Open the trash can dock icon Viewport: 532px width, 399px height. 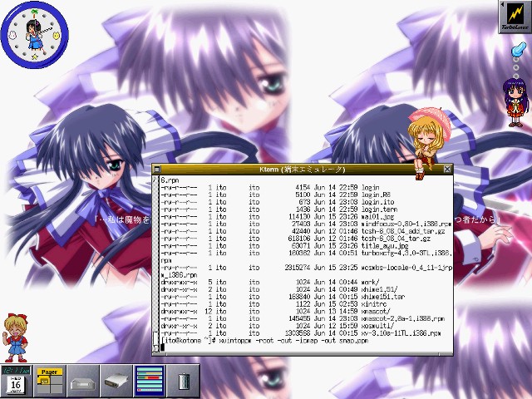[x=183, y=382]
